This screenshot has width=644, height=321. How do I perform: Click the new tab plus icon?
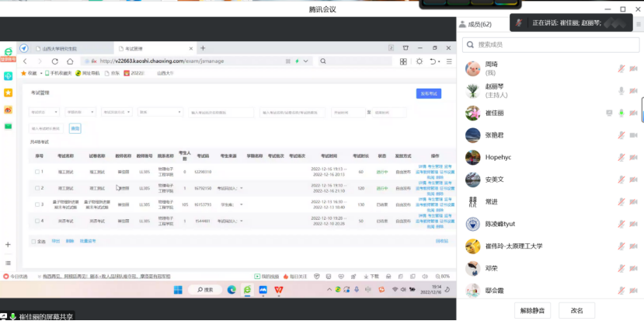[x=203, y=48]
